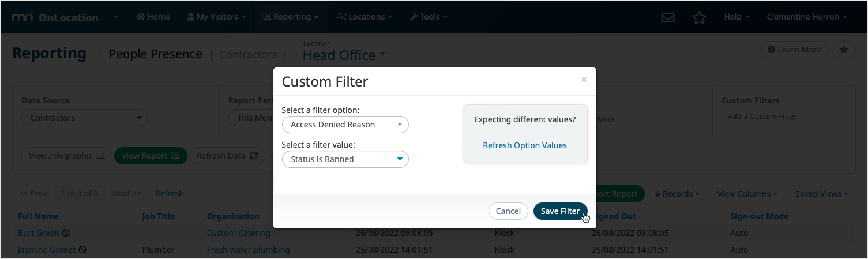
Task: Open the dropdown arrow beside OnLocation logo
Action: pyautogui.click(x=116, y=17)
